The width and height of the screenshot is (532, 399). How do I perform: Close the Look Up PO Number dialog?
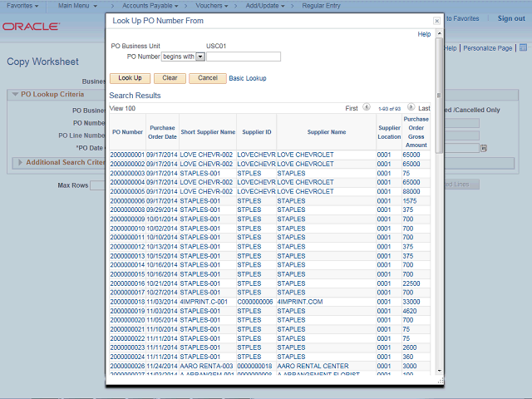437,20
